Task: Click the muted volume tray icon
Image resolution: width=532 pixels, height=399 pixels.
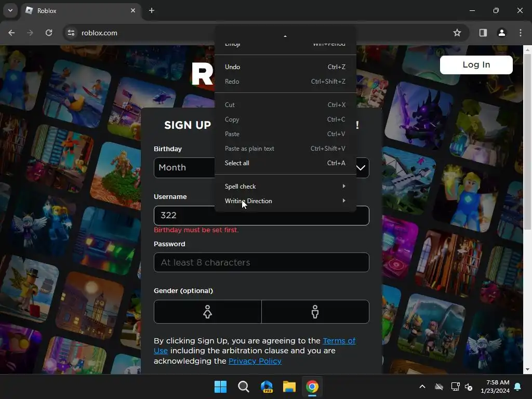Action: pos(469,387)
